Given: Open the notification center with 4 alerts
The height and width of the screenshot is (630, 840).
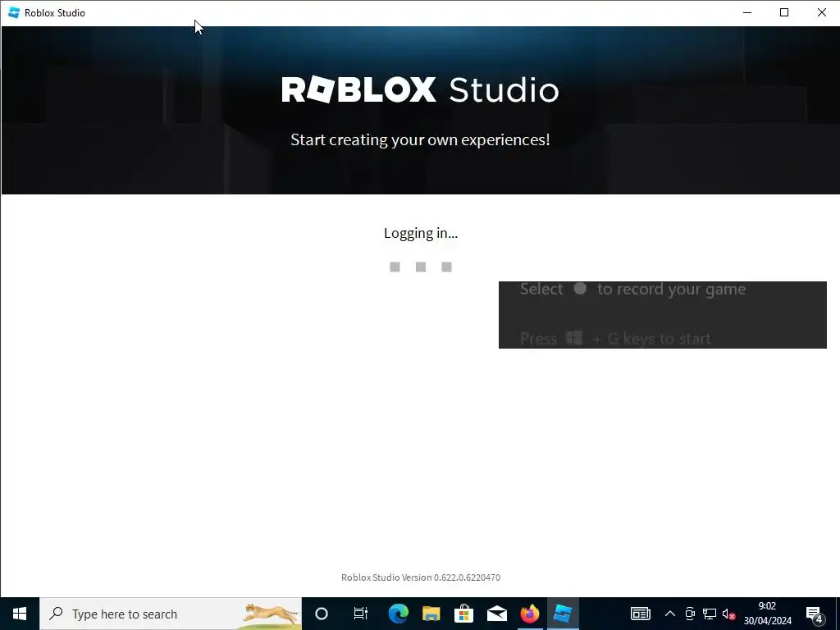Looking at the screenshot, I should coord(815,614).
